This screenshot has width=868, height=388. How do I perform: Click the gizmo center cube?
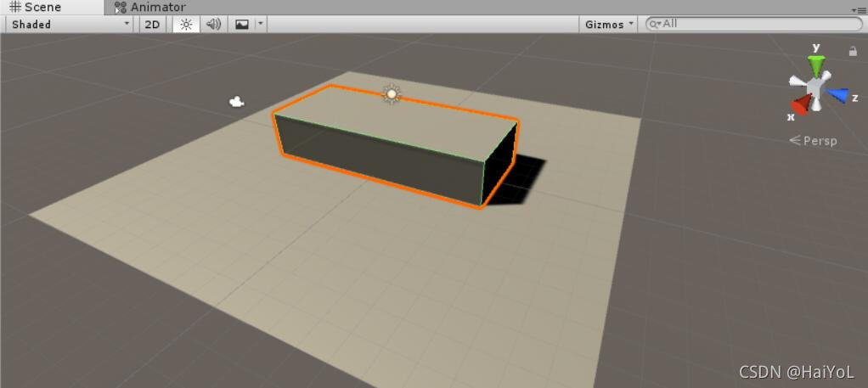click(814, 87)
